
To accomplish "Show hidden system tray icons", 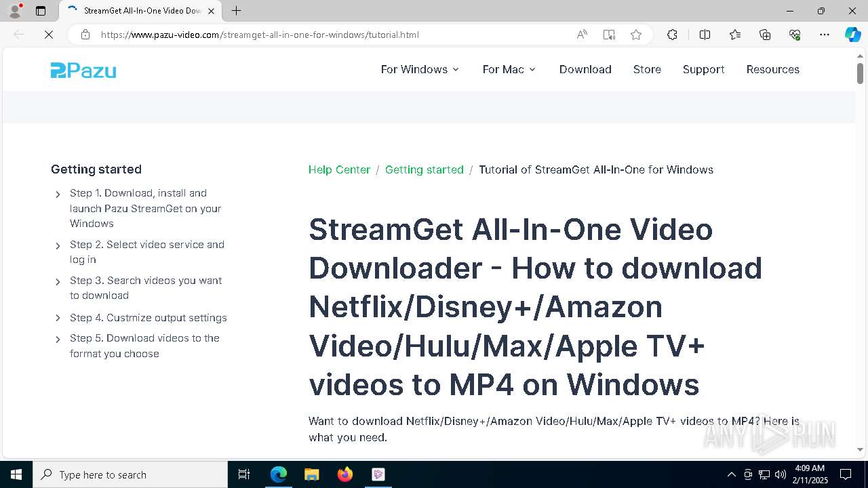I will pyautogui.click(x=731, y=474).
